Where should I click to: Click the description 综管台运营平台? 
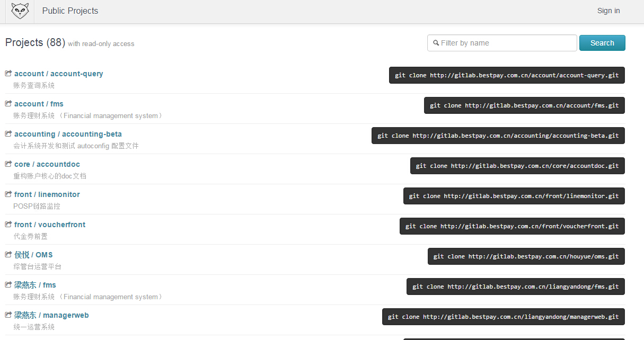click(x=38, y=266)
